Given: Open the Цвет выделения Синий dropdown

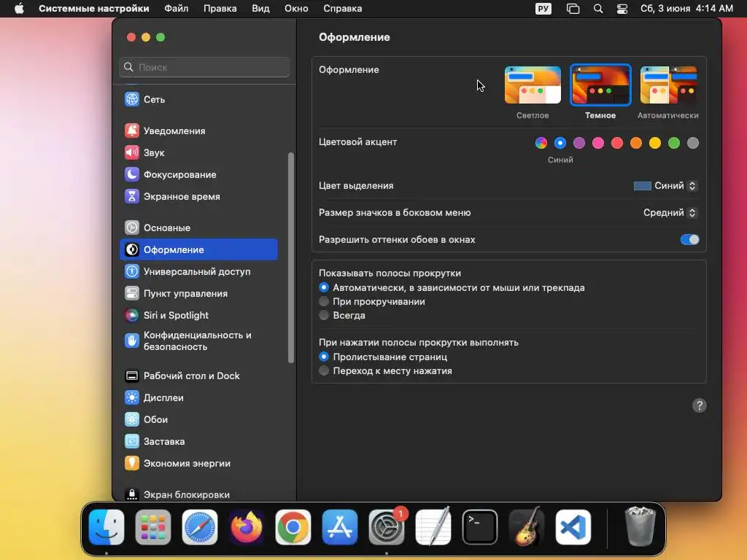Looking at the screenshot, I should [x=665, y=186].
